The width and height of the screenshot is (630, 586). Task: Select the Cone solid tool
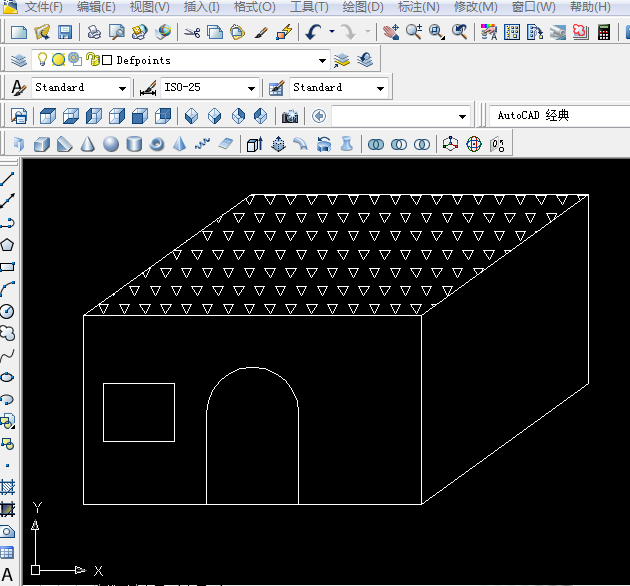point(87,144)
